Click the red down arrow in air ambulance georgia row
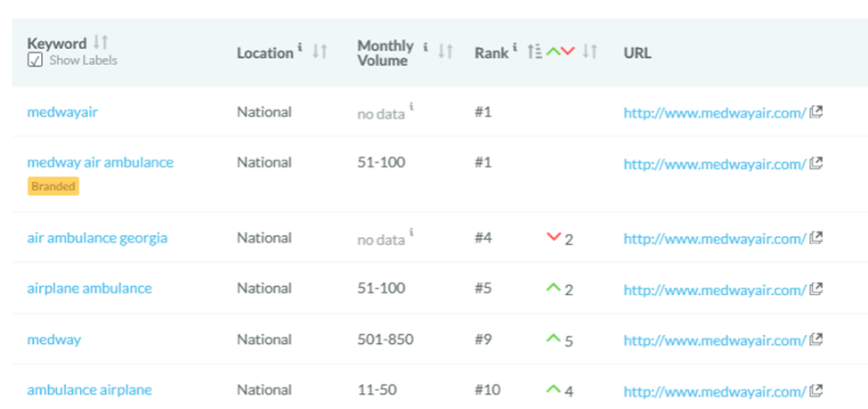The height and width of the screenshot is (409, 868). [x=554, y=237]
